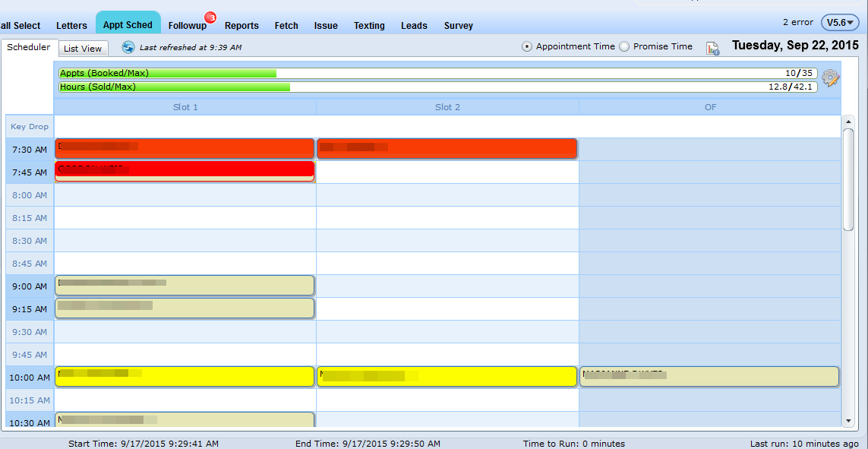This screenshot has width=868, height=449.
Task: Select the Appointment Time radio button
Action: [527, 46]
